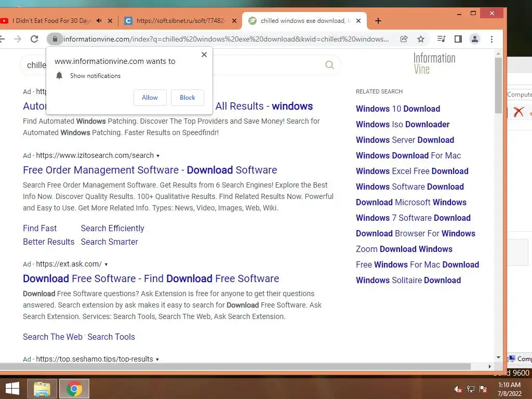Open Download Microsoft Windows link

pyautogui.click(x=411, y=203)
